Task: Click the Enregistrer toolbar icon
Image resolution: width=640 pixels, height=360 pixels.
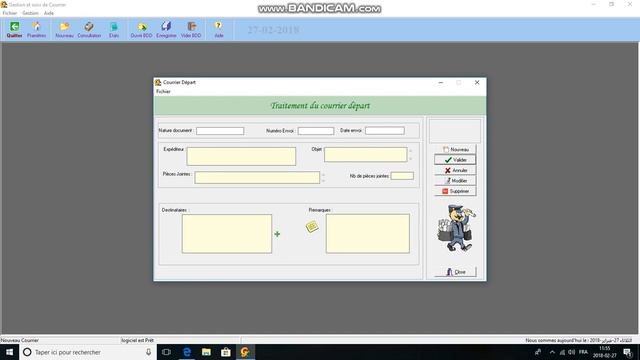Action: coord(166,30)
